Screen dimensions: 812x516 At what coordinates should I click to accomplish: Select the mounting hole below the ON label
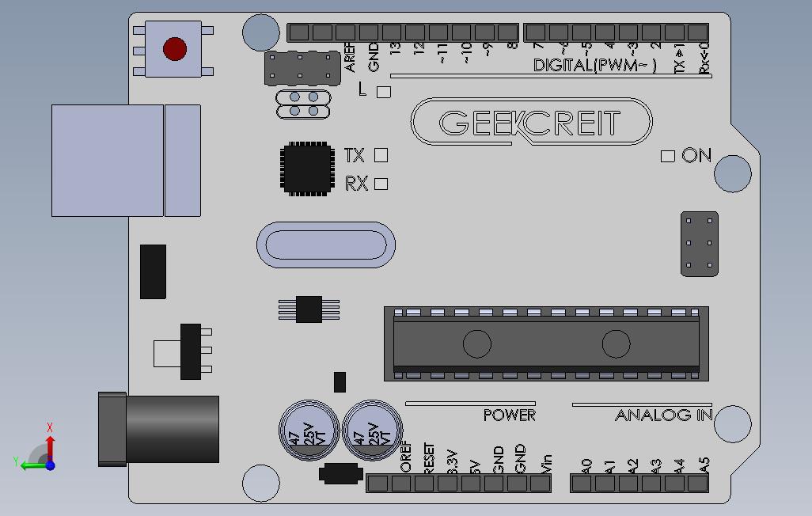coord(733,173)
